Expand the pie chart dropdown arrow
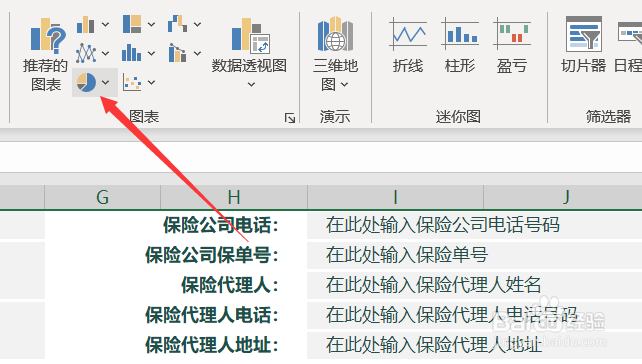Image resolution: width=642 pixels, height=364 pixels. point(105,82)
